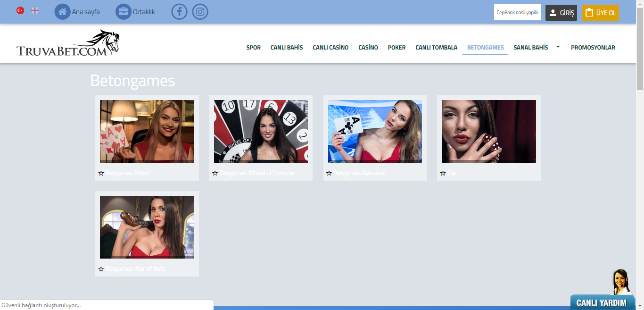Image resolution: width=644 pixels, height=310 pixels.
Task: Click the Betgames Poker title text
Action: pyautogui.click(x=128, y=173)
